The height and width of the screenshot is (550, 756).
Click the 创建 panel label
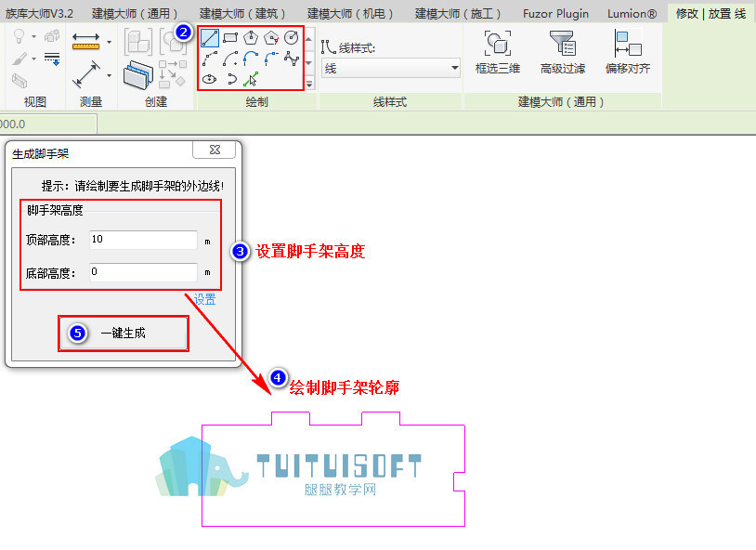pos(156,102)
